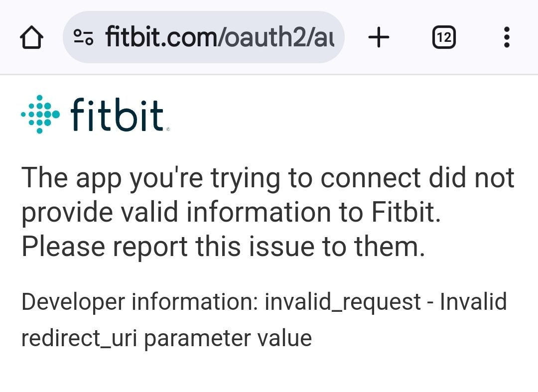Click the word "Fitbit." in error message
The width and height of the screenshot is (538, 392).
point(406,213)
